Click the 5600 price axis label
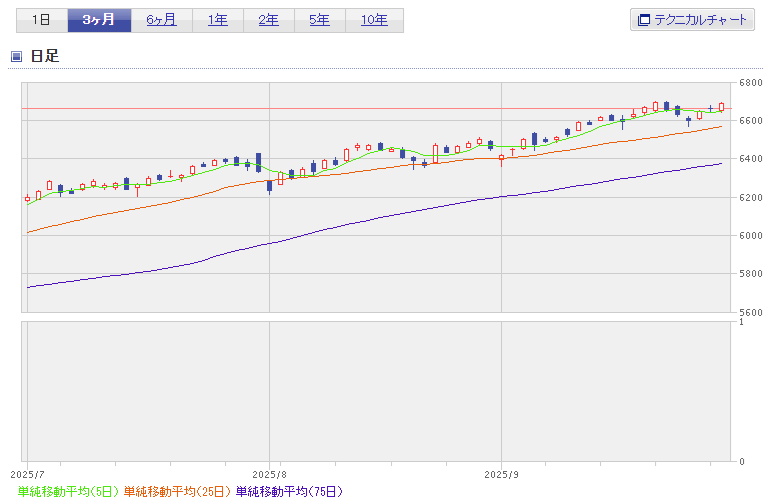772x504 pixels. [751, 312]
